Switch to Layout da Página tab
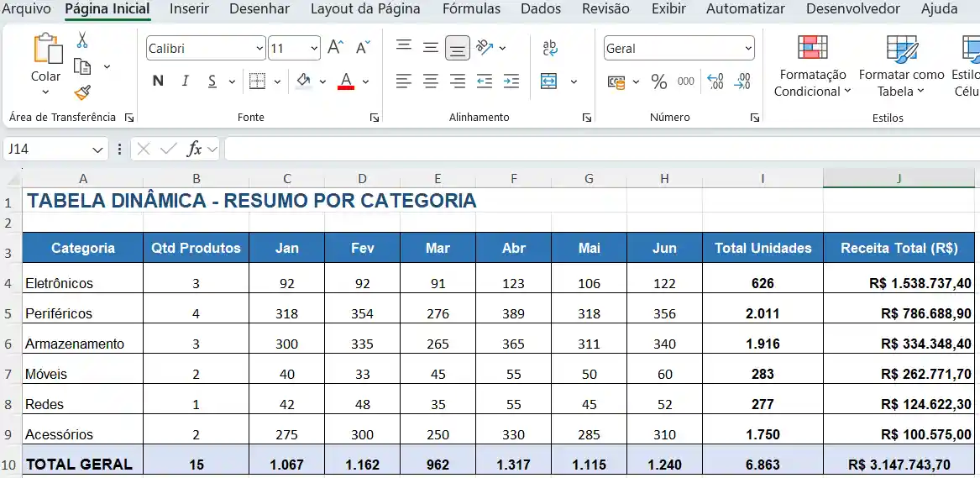 coord(365,8)
